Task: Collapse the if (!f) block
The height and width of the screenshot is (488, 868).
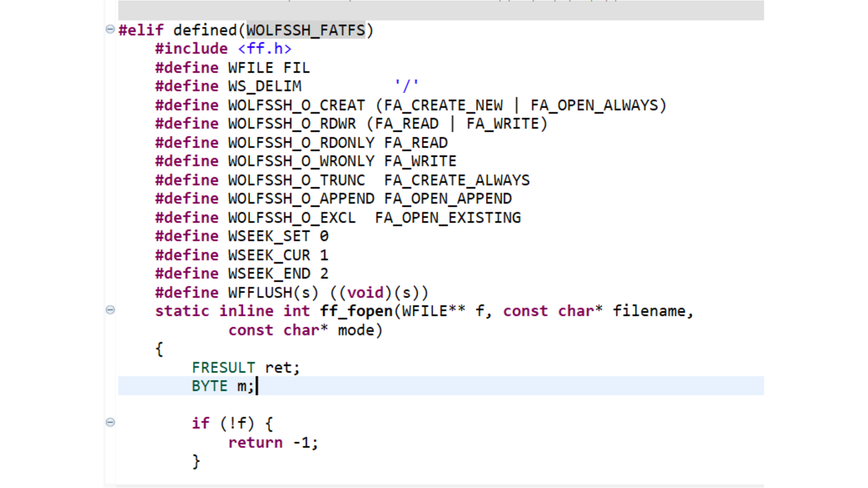Action: pyautogui.click(x=110, y=422)
